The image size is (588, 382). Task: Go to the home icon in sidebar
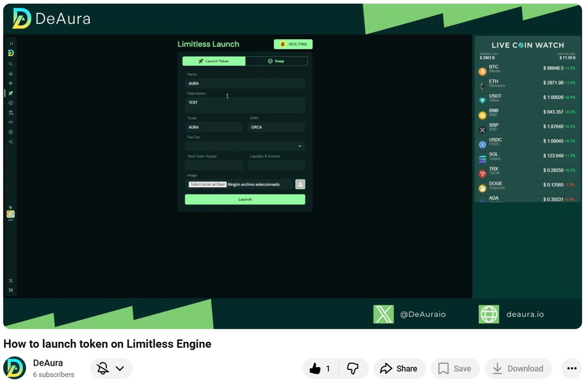pos(11,73)
